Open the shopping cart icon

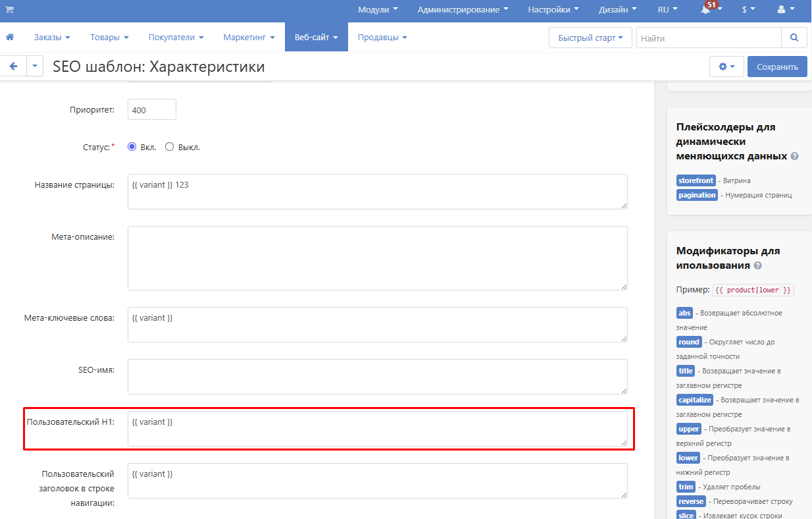[10, 9]
